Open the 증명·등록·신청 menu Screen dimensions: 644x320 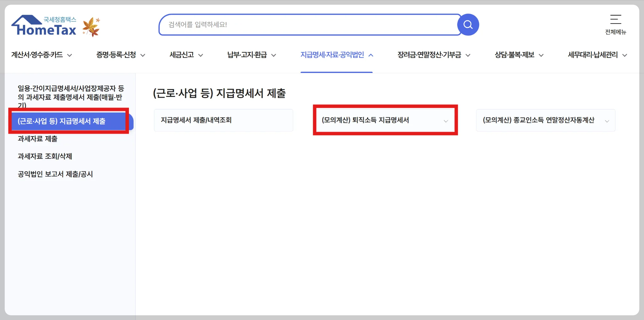(x=116, y=55)
